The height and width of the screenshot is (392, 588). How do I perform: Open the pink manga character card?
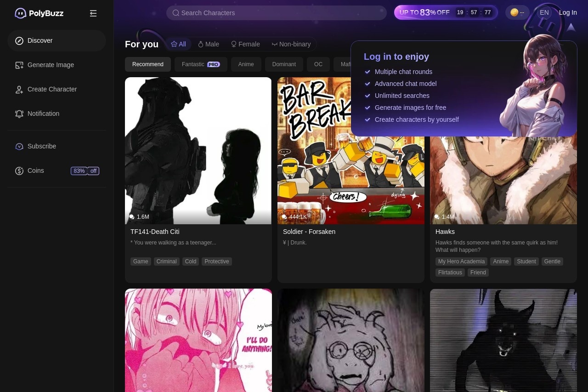click(x=198, y=340)
